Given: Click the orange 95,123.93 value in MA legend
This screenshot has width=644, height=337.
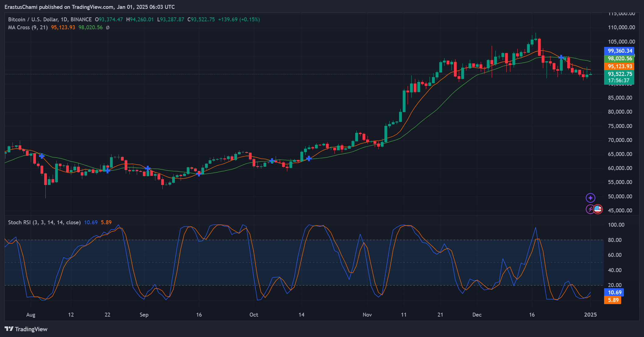Looking at the screenshot, I should pyautogui.click(x=63, y=27).
